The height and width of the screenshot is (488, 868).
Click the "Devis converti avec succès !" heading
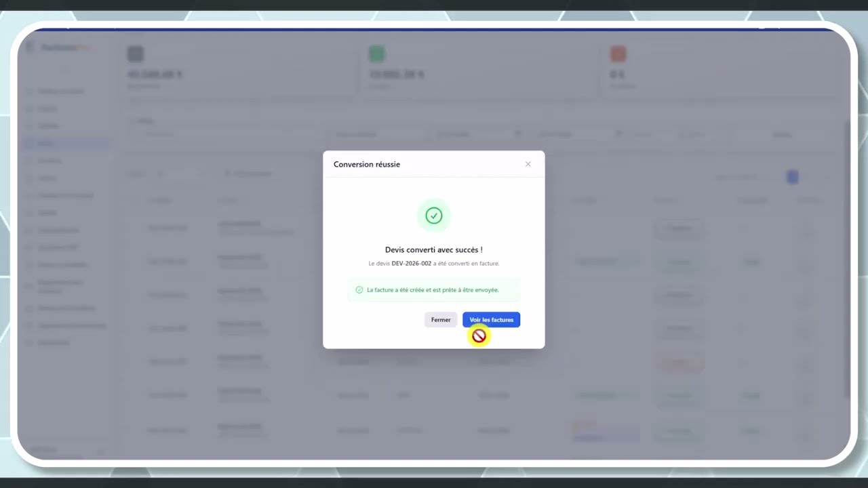pyautogui.click(x=434, y=250)
